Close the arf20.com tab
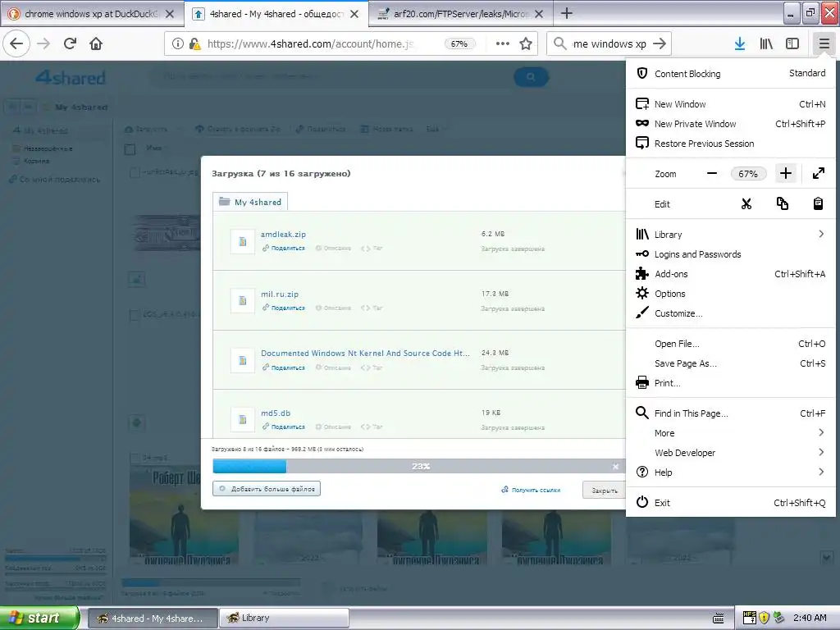Image resolution: width=840 pixels, height=630 pixels. point(539,14)
